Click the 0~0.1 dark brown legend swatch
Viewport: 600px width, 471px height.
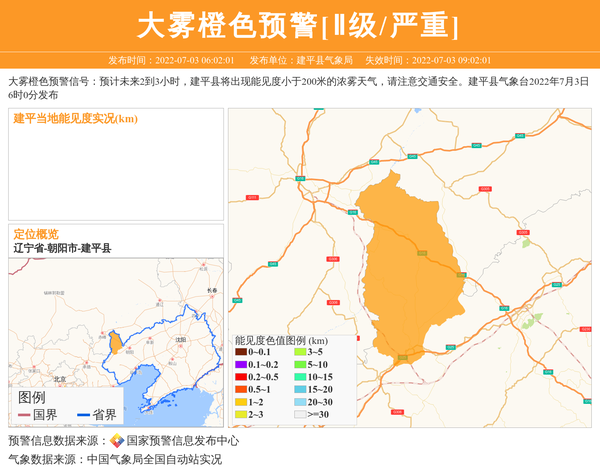(240, 353)
